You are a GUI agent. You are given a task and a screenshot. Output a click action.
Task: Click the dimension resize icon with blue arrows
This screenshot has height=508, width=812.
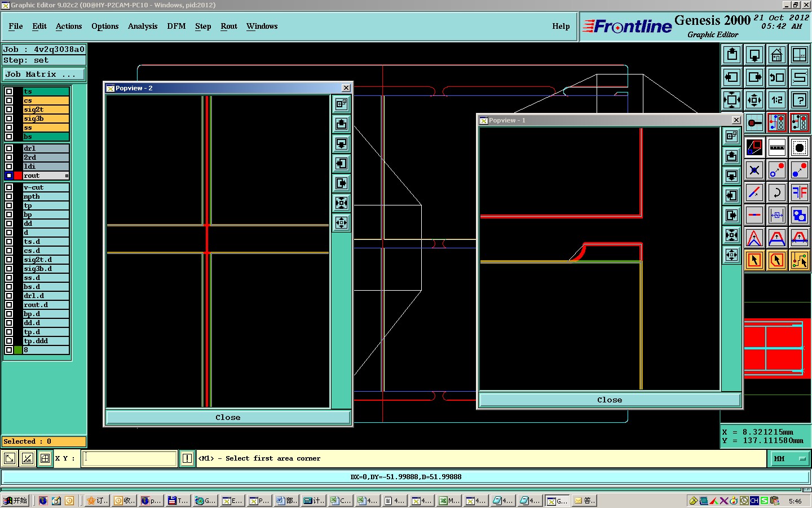(777, 215)
